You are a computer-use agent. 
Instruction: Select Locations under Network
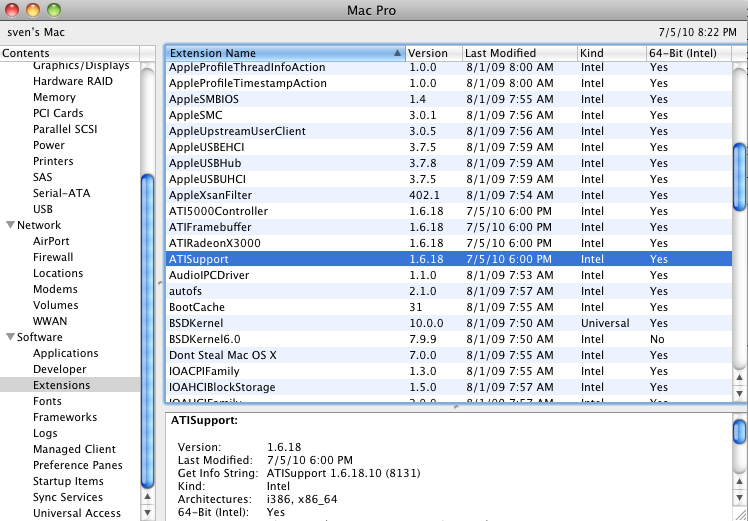coord(58,273)
